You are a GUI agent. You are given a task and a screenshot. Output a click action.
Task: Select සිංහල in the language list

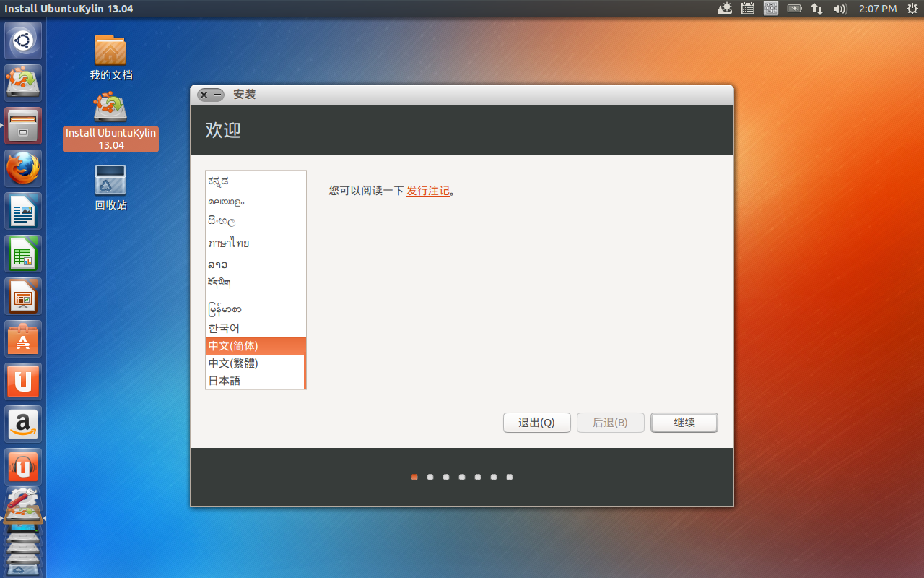pos(255,221)
